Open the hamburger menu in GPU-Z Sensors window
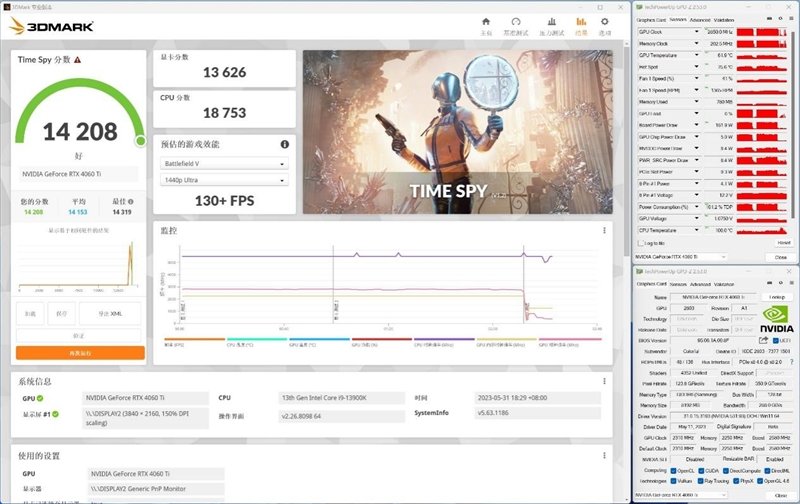Image resolution: width=800 pixels, height=504 pixels. point(790,19)
